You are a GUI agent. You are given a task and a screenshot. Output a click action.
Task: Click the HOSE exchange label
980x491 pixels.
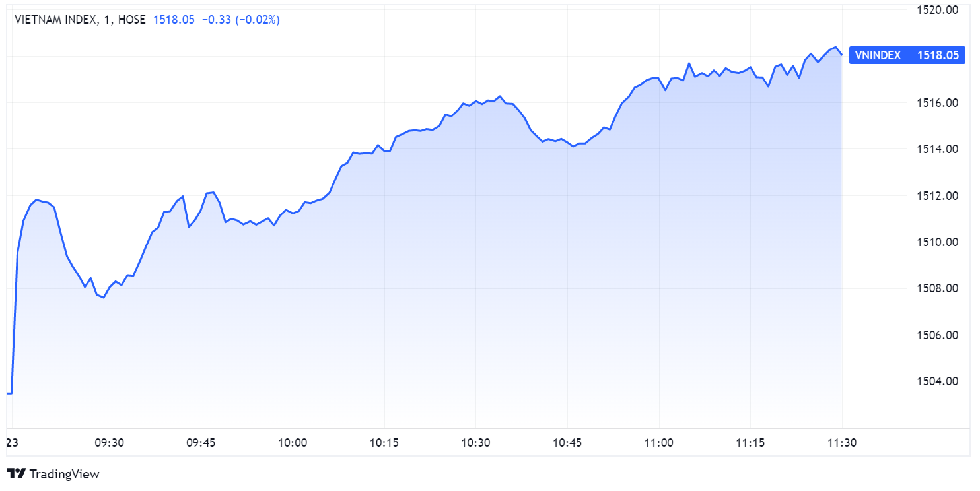click(131, 20)
